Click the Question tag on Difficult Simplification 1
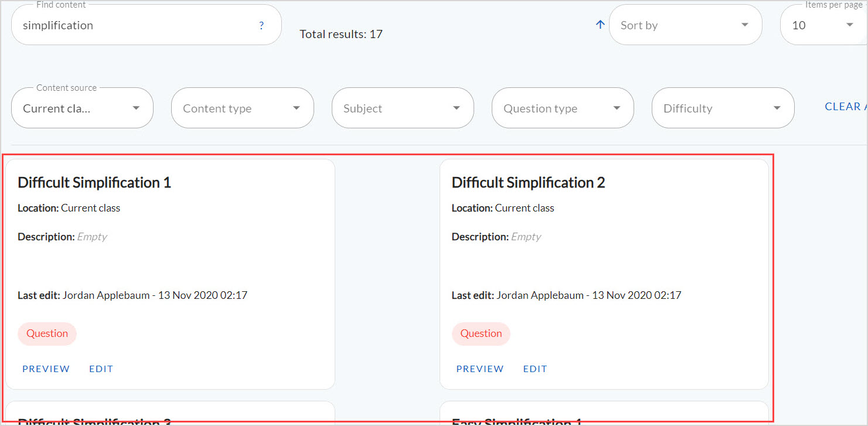The width and height of the screenshot is (868, 426). 47,333
